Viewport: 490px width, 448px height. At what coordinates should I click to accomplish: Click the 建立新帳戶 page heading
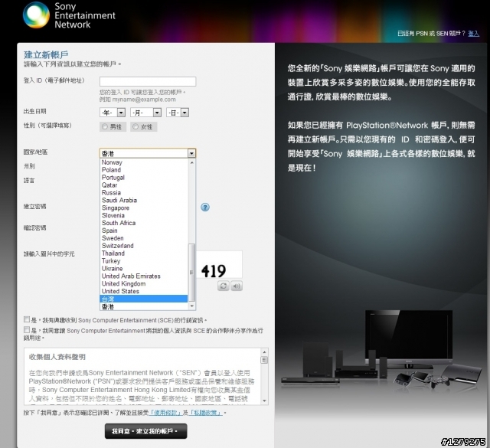click(46, 54)
